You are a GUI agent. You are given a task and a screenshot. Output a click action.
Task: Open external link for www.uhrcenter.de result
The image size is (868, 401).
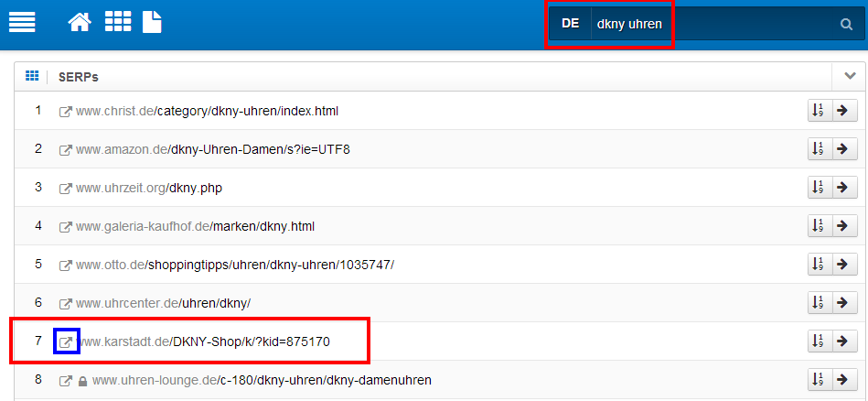point(65,304)
